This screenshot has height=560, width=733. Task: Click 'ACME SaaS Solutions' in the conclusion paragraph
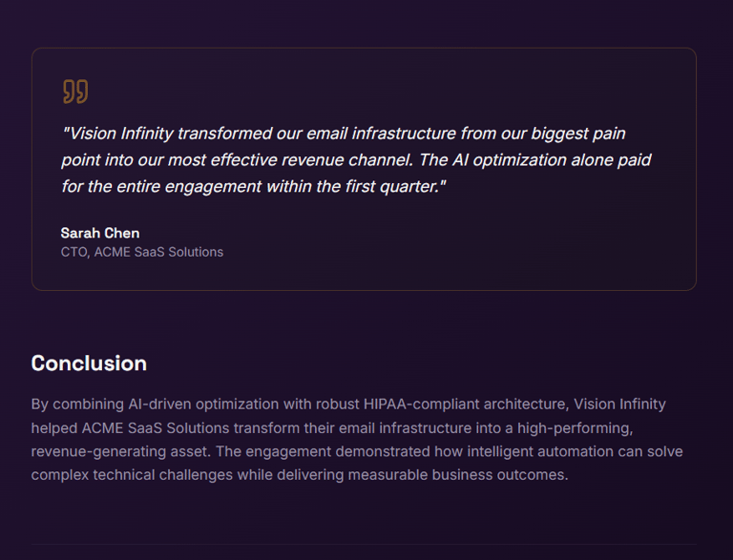click(156, 428)
